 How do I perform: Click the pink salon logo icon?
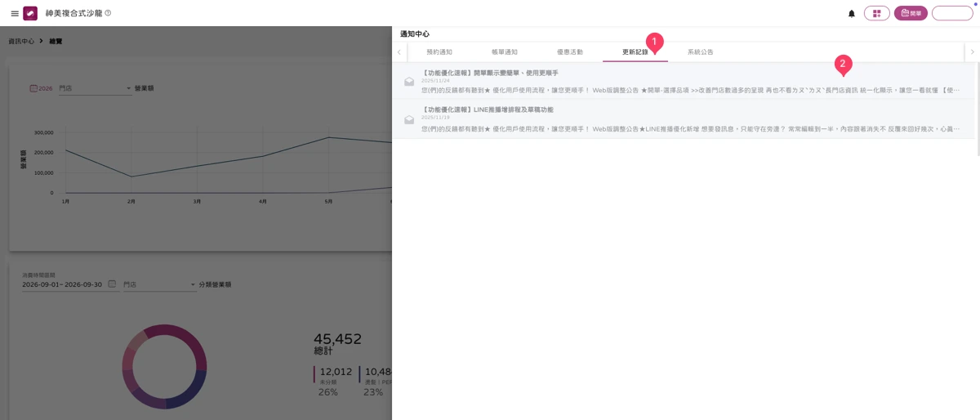click(x=30, y=13)
